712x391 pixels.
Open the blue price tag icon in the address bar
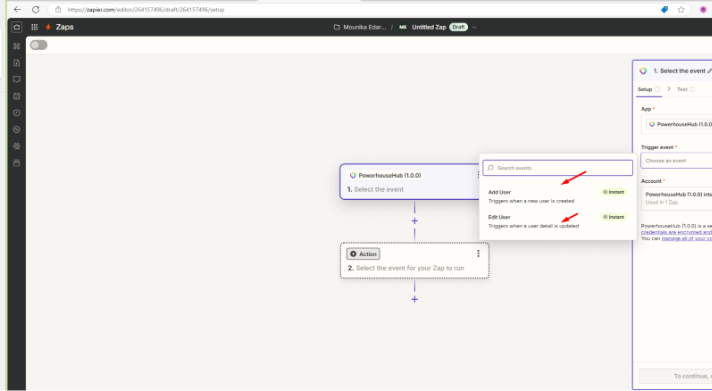[x=664, y=10]
